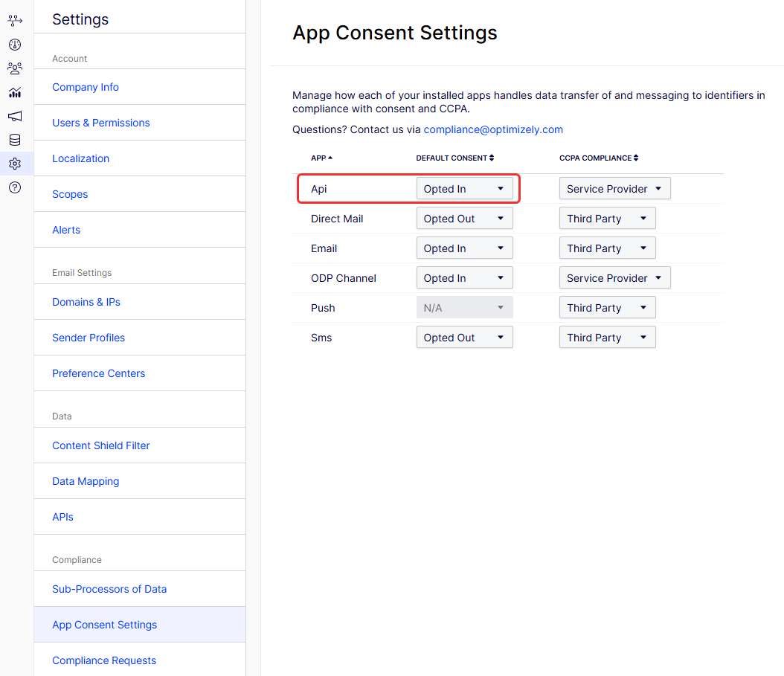Screen dimensions: 784x676
Task: Expand the Api default consent dropdown
Action: point(464,189)
